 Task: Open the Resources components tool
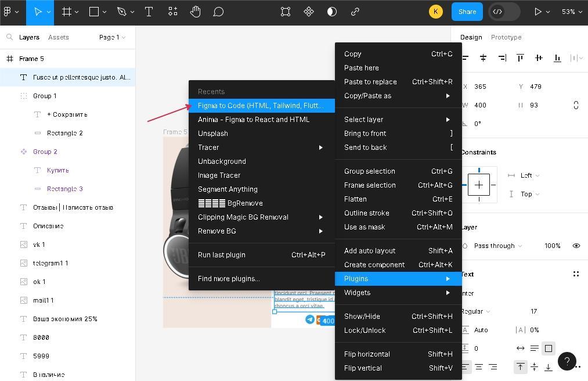pos(173,12)
